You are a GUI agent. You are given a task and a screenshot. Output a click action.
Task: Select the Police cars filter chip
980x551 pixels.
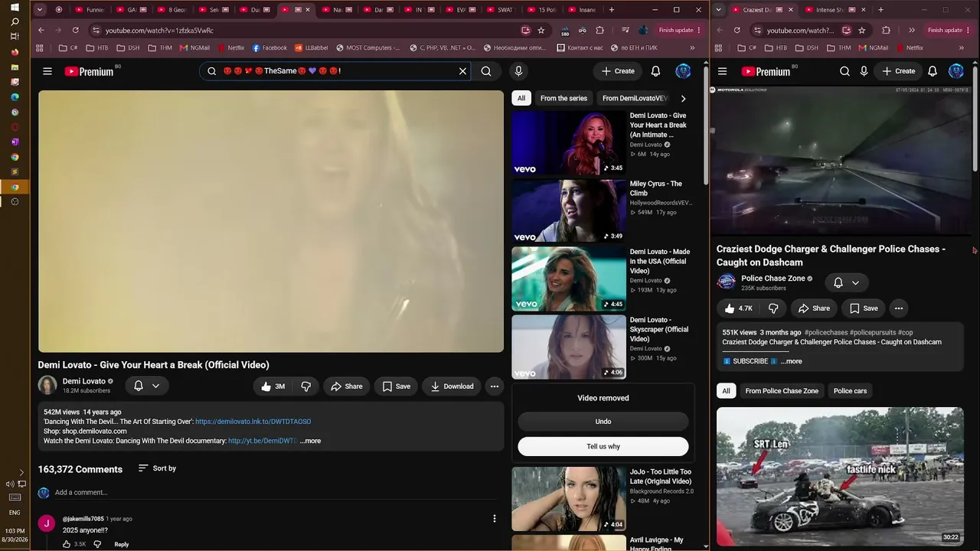[x=850, y=391]
